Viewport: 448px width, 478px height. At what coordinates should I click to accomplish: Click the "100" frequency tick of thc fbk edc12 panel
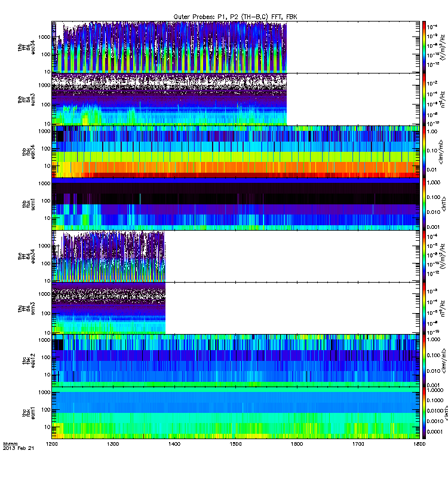[46, 357]
